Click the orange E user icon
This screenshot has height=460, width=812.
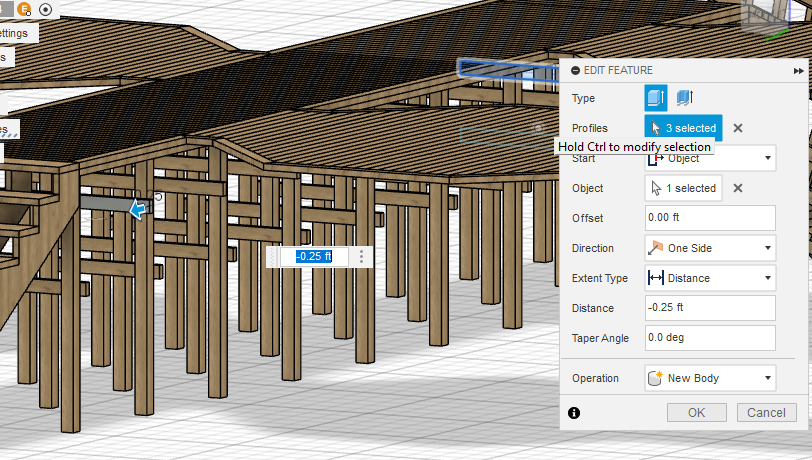(x=24, y=9)
